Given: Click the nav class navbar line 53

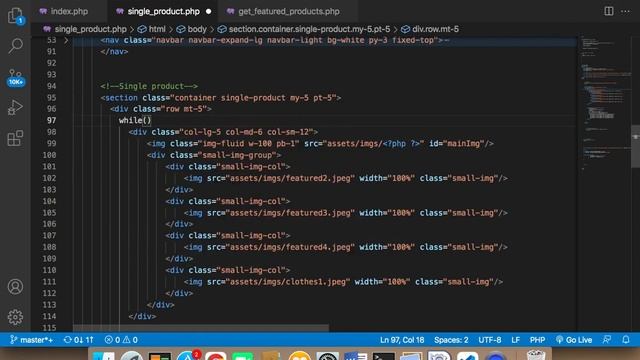Looking at the screenshot, I should click(x=274, y=40).
